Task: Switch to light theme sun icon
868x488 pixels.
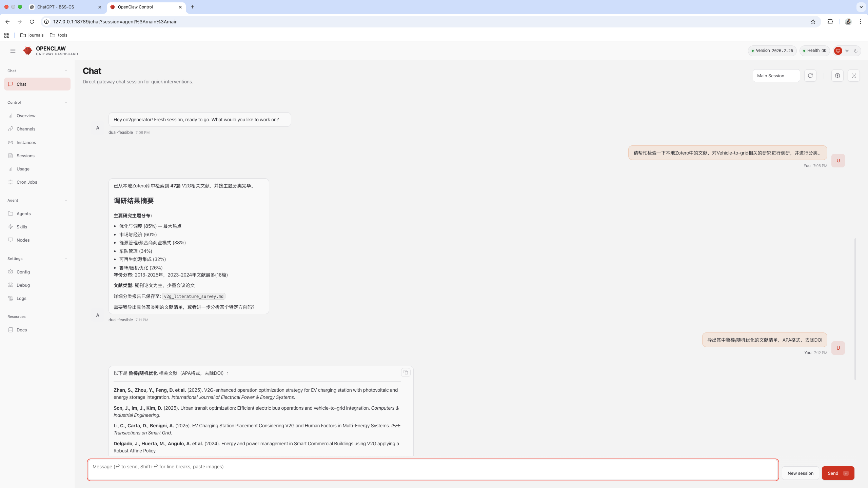Action: click(x=847, y=51)
